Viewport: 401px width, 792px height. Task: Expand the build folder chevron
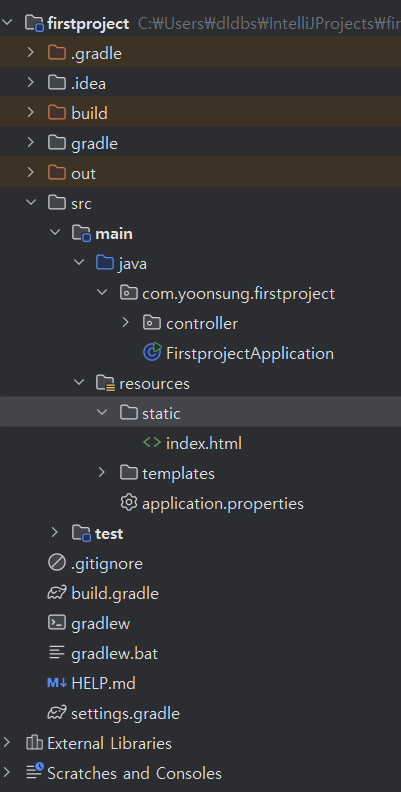point(31,112)
